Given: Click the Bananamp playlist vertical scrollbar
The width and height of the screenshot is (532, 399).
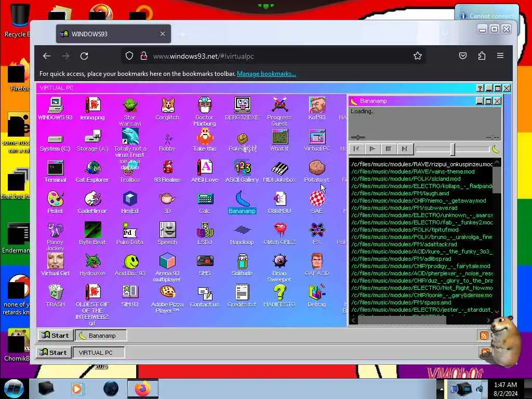Looking at the screenshot, I should point(497,179).
